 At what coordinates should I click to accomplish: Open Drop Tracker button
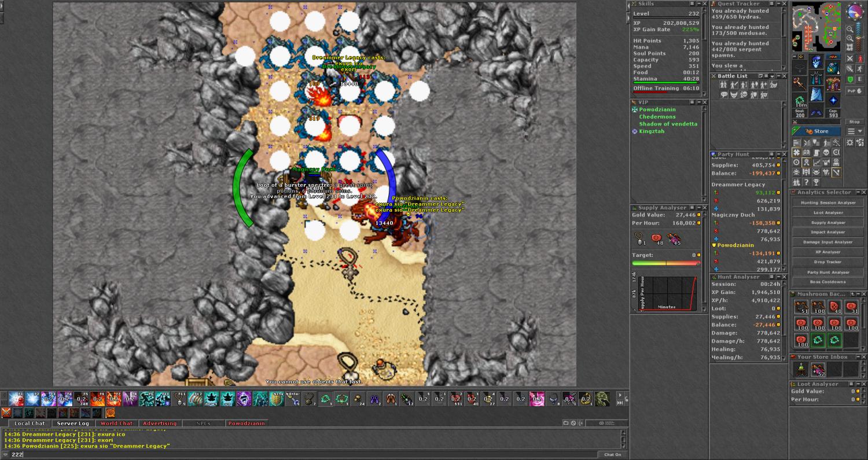click(x=828, y=262)
